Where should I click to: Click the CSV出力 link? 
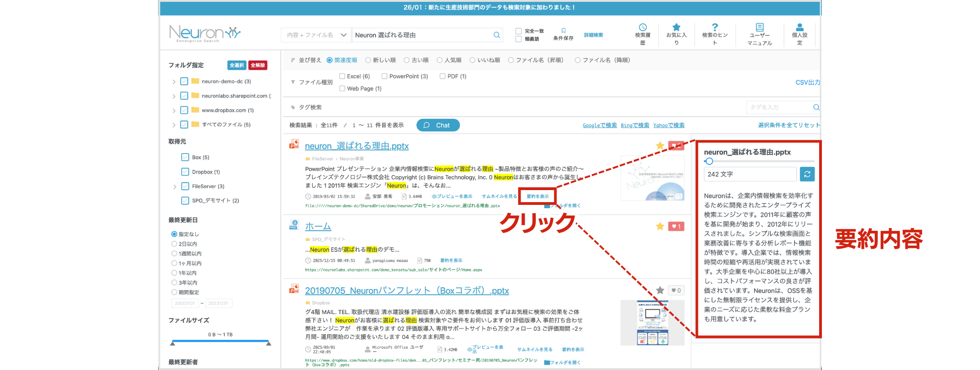808,82
